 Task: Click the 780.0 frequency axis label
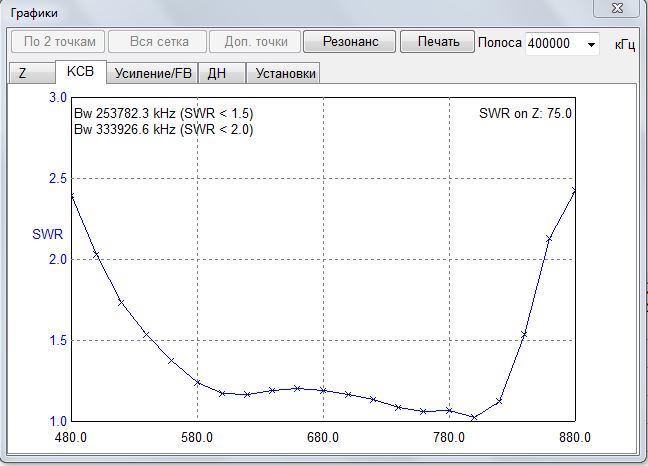tap(449, 437)
